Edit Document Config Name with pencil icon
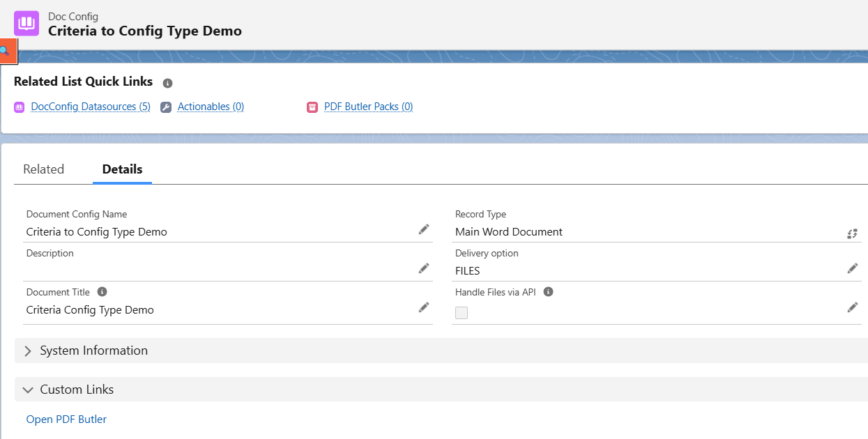This screenshot has width=868, height=439. click(424, 229)
